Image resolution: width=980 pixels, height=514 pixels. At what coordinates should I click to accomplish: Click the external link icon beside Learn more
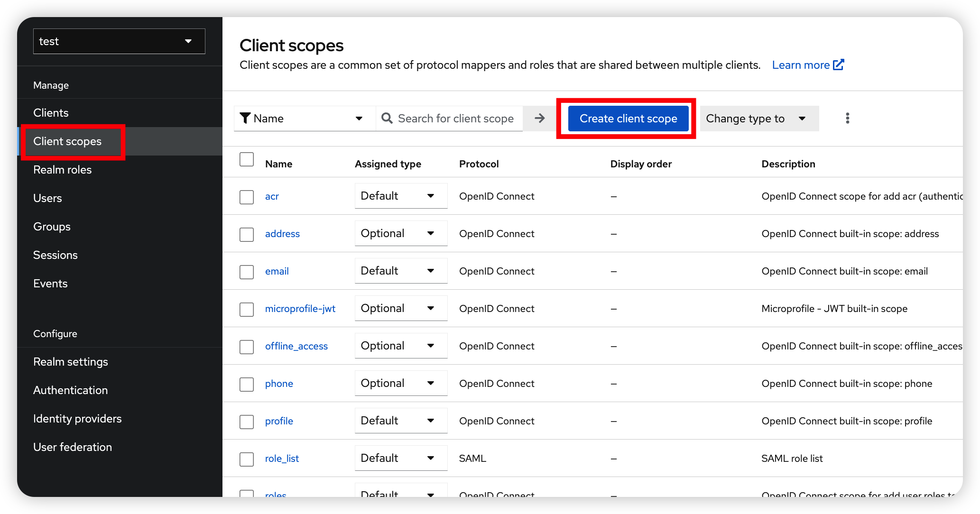click(x=839, y=64)
